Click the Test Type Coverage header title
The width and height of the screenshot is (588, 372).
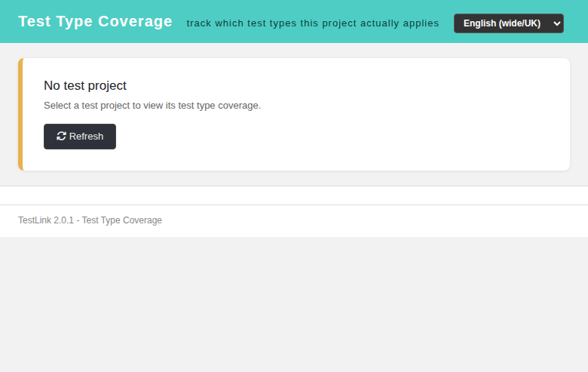[x=95, y=21]
